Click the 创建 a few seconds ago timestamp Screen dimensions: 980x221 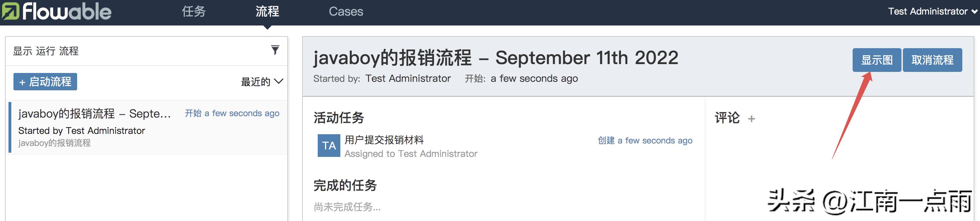pos(645,141)
